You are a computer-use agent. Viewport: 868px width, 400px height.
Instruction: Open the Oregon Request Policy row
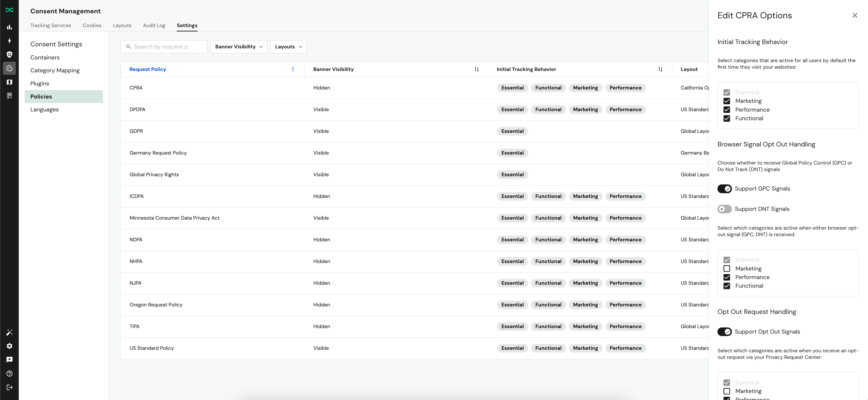coord(415,305)
